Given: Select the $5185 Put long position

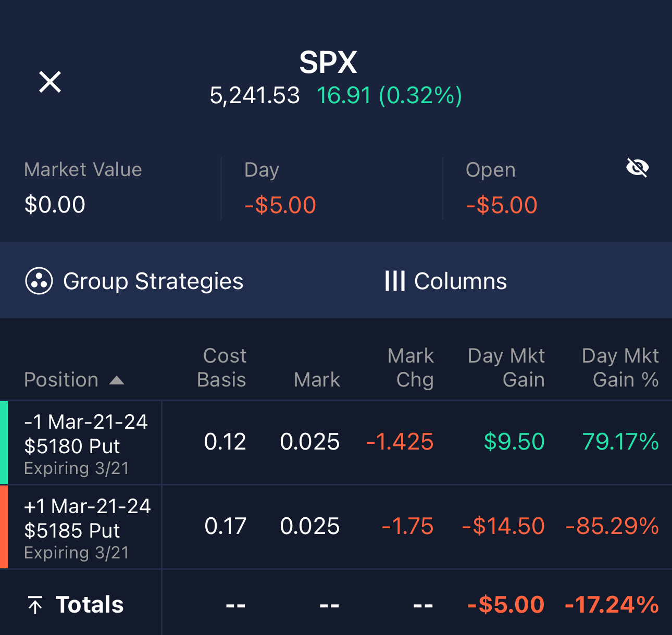Looking at the screenshot, I should pos(87,528).
